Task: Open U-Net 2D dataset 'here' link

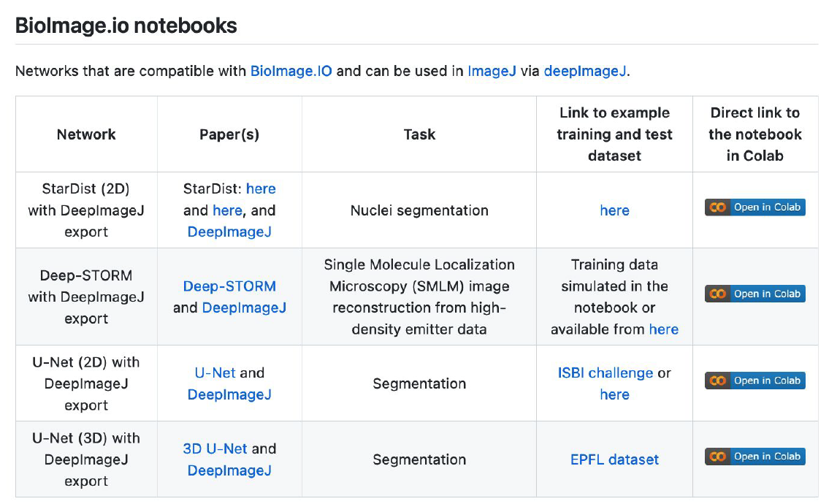Action: (x=614, y=394)
